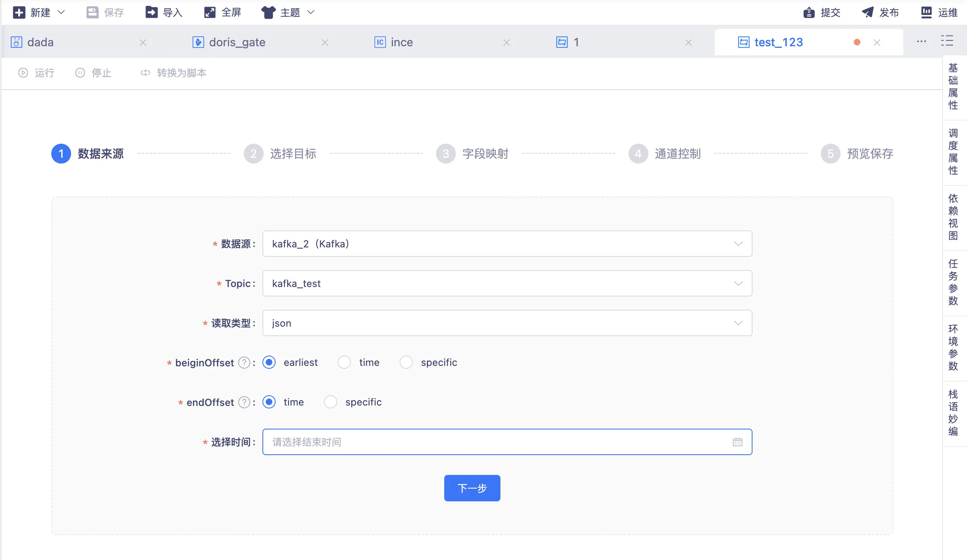Click the 请选择结束时间 time input field

pyautogui.click(x=496, y=442)
